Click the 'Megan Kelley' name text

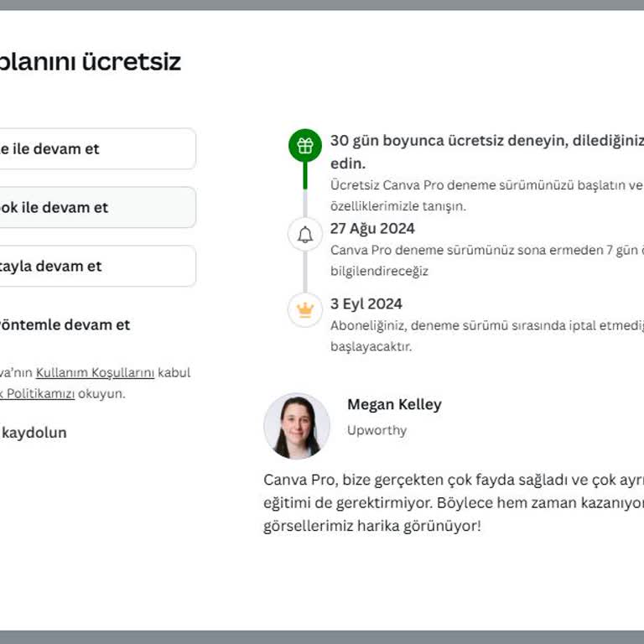pos(394,404)
